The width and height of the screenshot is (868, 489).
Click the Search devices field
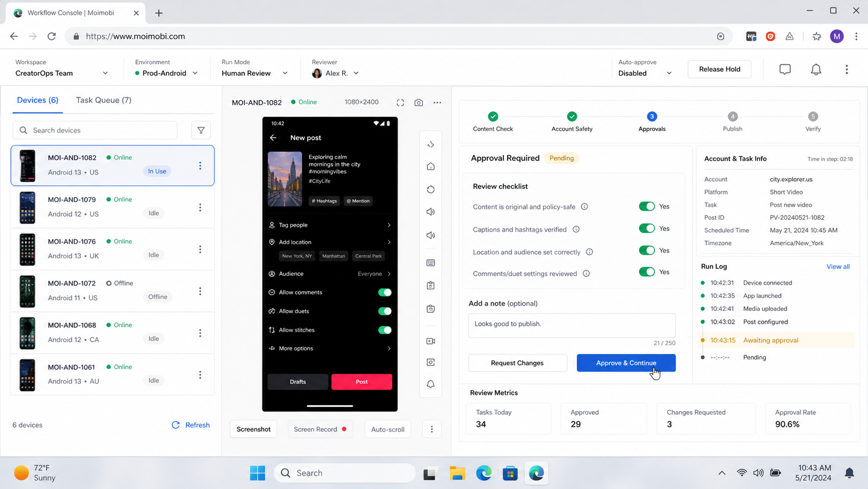pos(95,130)
